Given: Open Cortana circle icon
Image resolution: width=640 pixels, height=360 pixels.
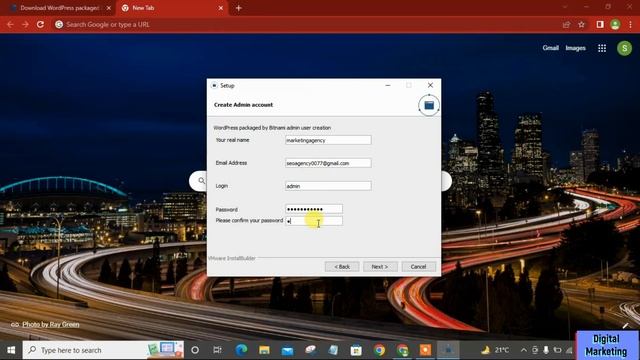Looking at the screenshot, I should (x=195, y=350).
